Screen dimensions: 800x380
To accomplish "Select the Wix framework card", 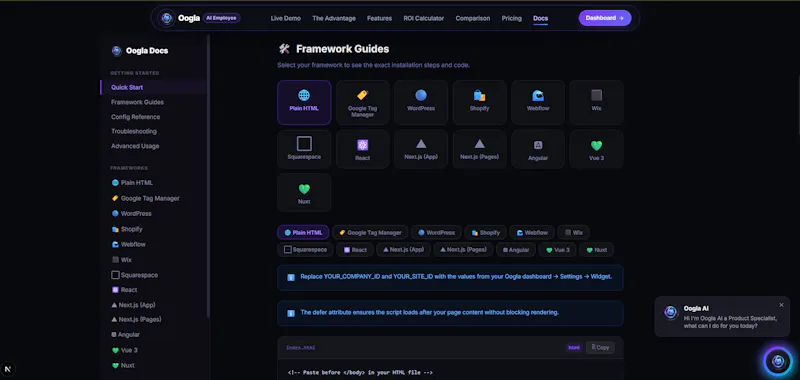I will (596, 103).
